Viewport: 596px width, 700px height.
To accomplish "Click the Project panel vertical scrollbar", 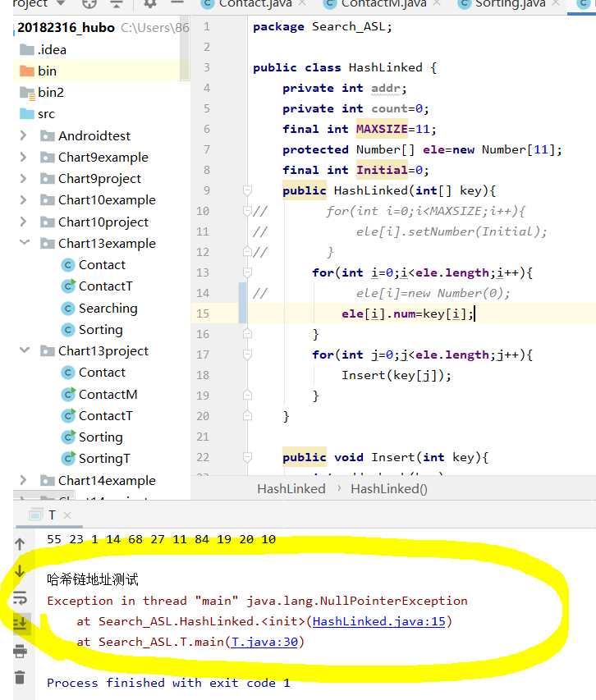I will (x=185, y=49).
